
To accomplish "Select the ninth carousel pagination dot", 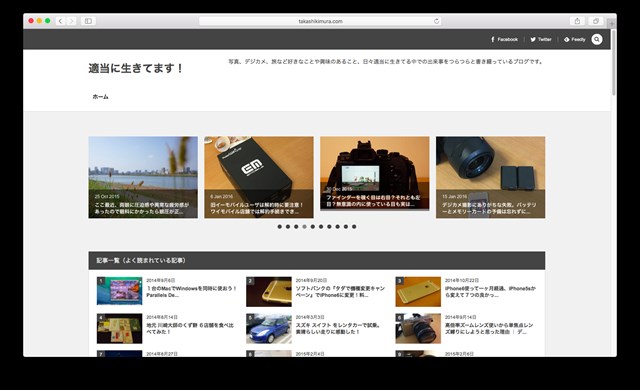I will [x=346, y=226].
